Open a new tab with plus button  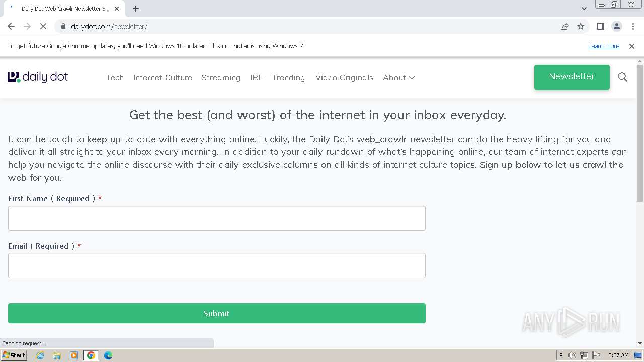pyautogui.click(x=136, y=9)
